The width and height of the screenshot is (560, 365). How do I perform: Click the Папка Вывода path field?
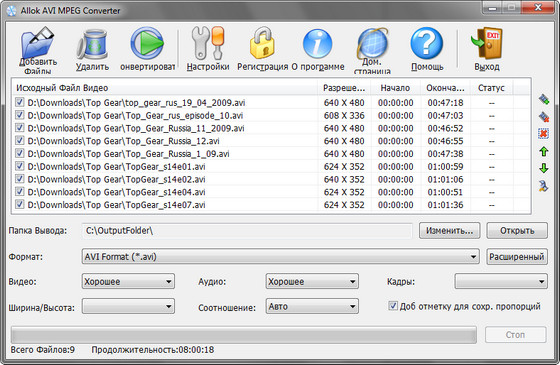(x=247, y=231)
